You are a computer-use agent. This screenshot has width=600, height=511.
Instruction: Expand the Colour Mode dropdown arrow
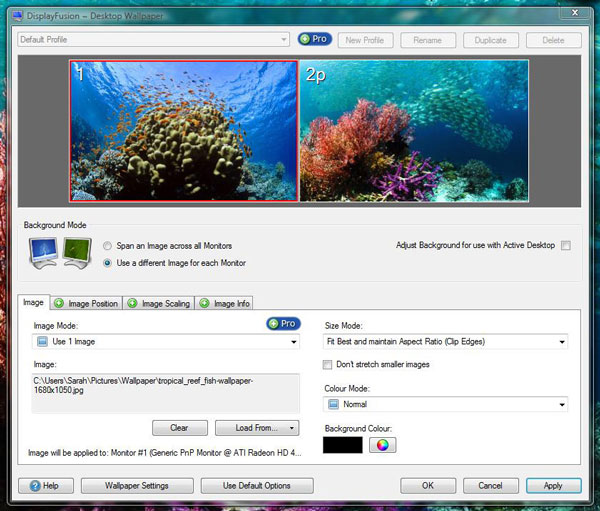click(562, 405)
